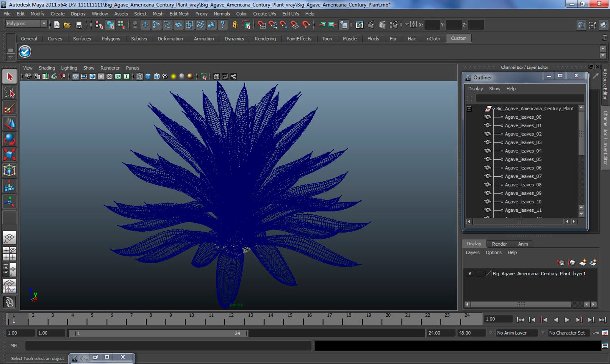
Task: Open the viewport Shading menu
Action: pyautogui.click(x=47, y=68)
